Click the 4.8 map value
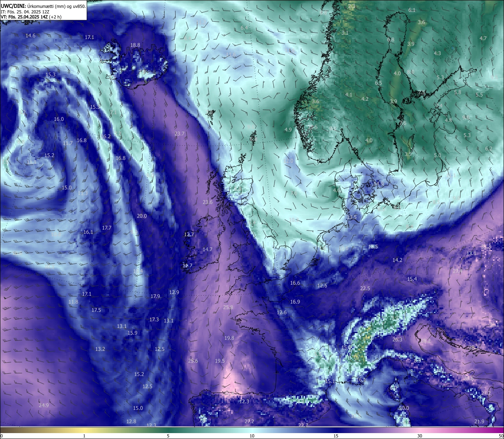Viewport: 504px width, 439px height. pyautogui.click(x=448, y=120)
